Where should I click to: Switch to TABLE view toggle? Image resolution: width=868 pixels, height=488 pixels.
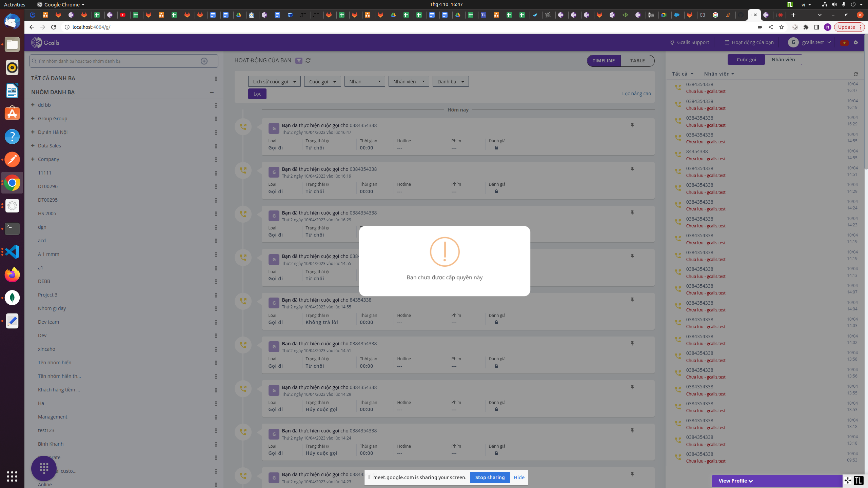[637, 61]
